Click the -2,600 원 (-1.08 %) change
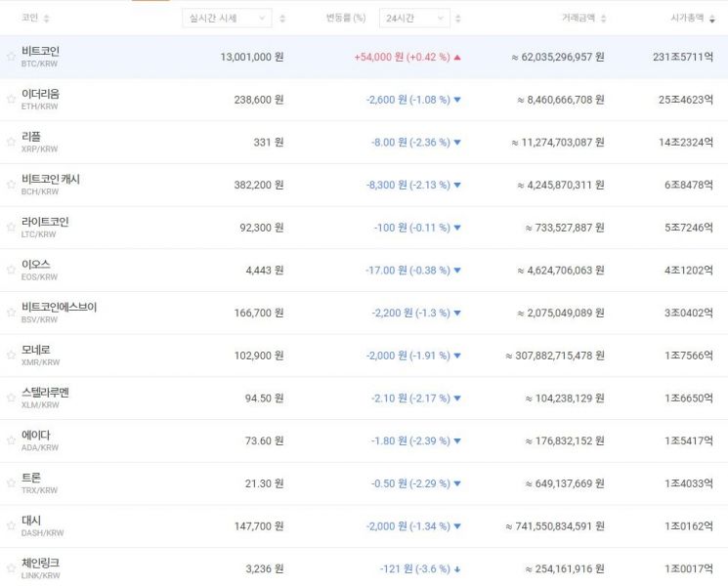 [x=413, y=100]
